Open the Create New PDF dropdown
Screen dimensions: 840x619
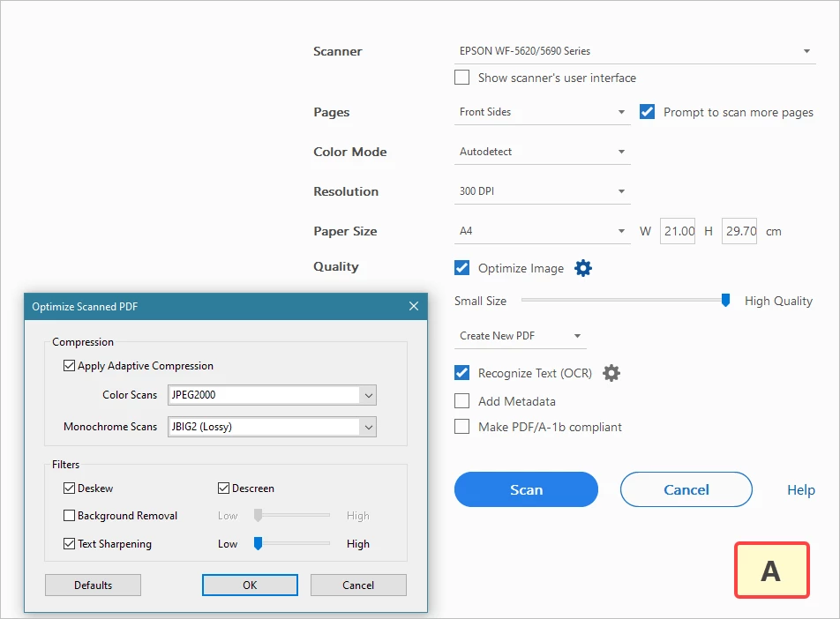(x=521, y=336)
